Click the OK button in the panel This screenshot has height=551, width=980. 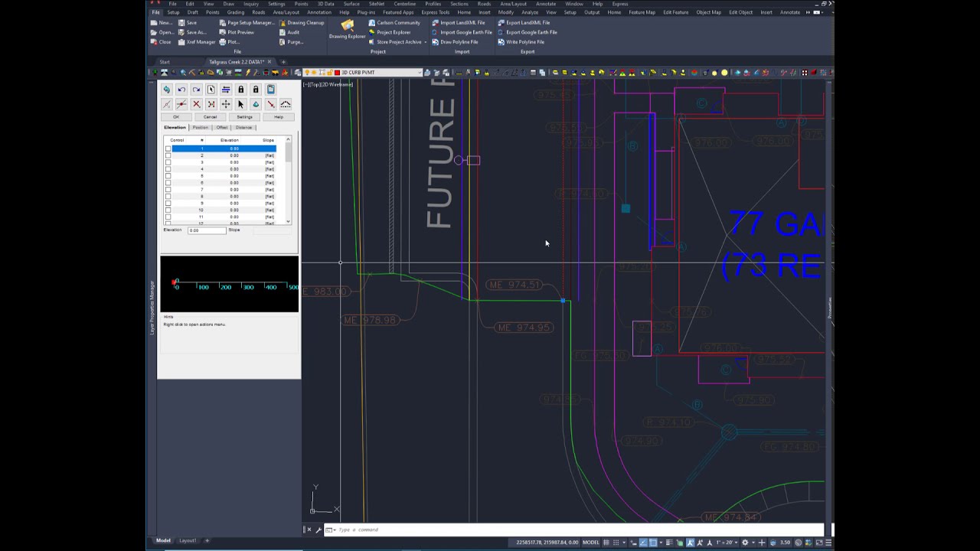point(176,117)
